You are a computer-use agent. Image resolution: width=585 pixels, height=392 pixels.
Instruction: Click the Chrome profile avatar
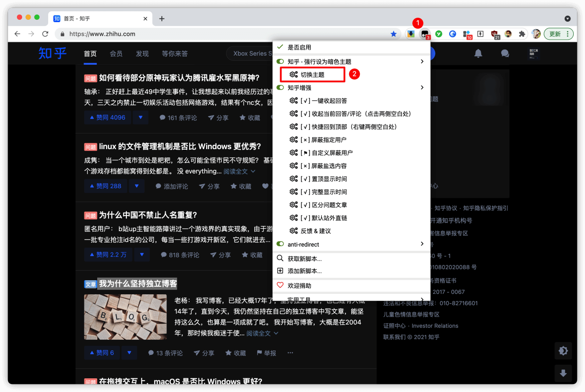[x=536, y=34]
